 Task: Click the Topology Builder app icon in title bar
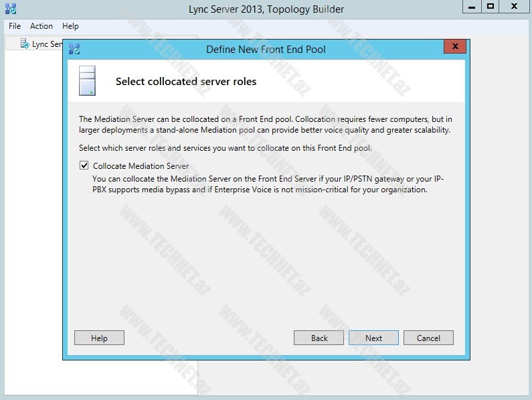coord(10,9)
